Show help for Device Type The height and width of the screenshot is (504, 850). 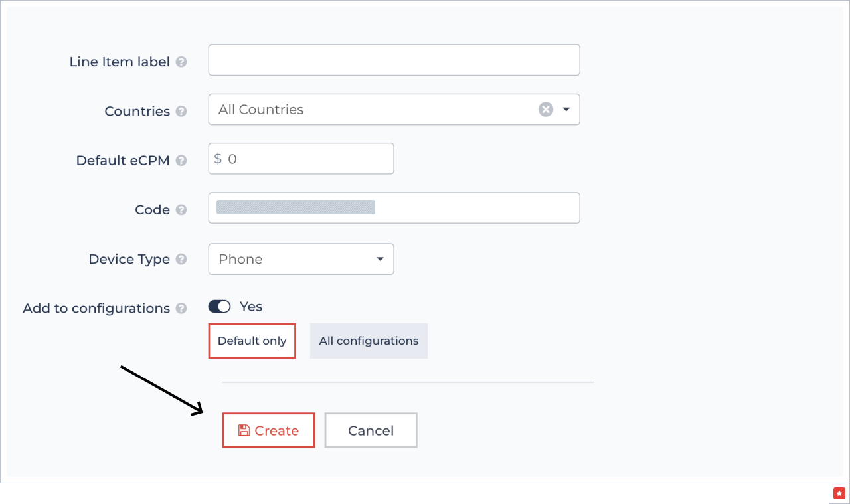point(181,260)
